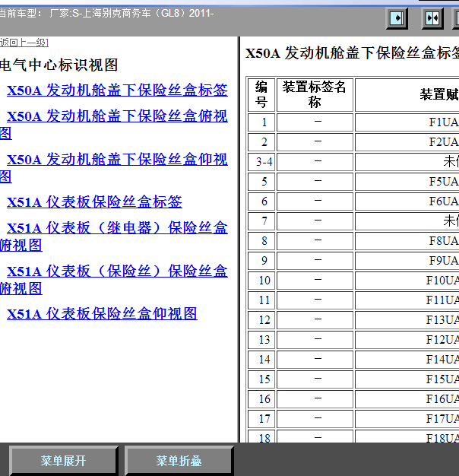Screen dimensions: 459x476
Task: Click row number 5 cell
Action: click(261, 182)
